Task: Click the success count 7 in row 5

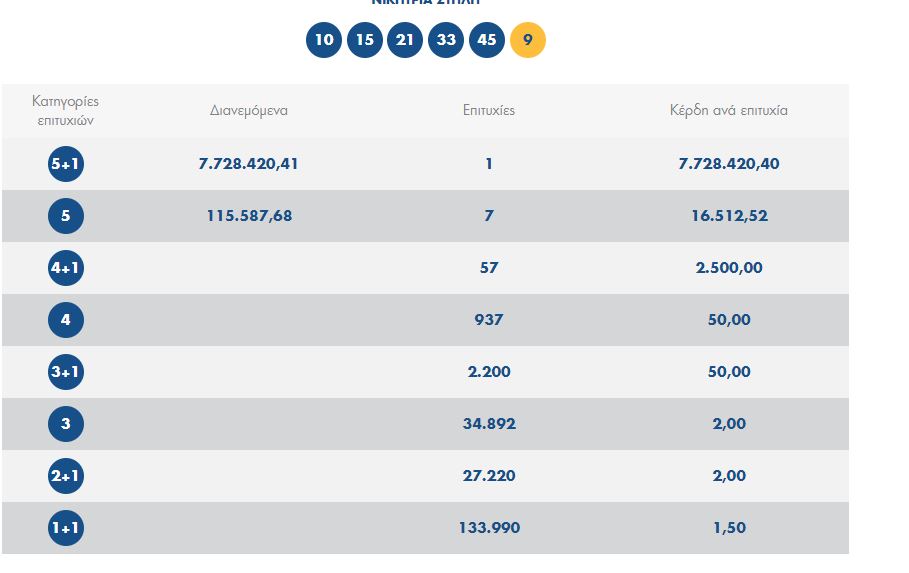Action: coord(489,216)
